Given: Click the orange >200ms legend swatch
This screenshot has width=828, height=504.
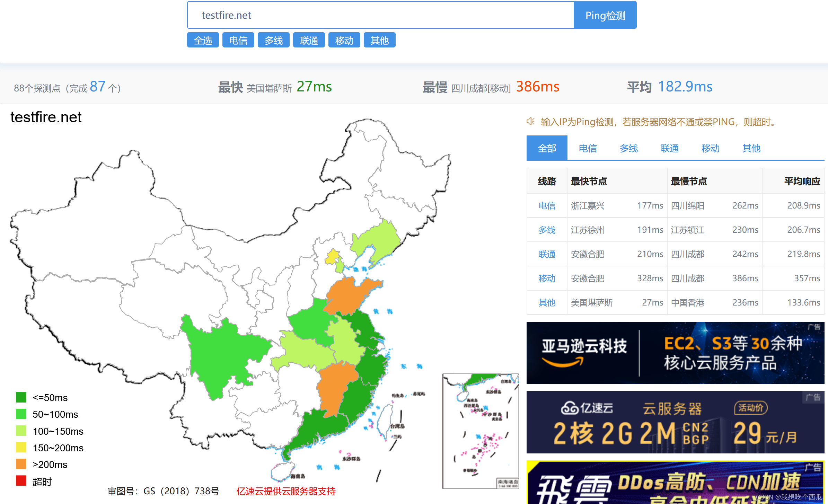Looking at the screenshot, I should [21, 464].
